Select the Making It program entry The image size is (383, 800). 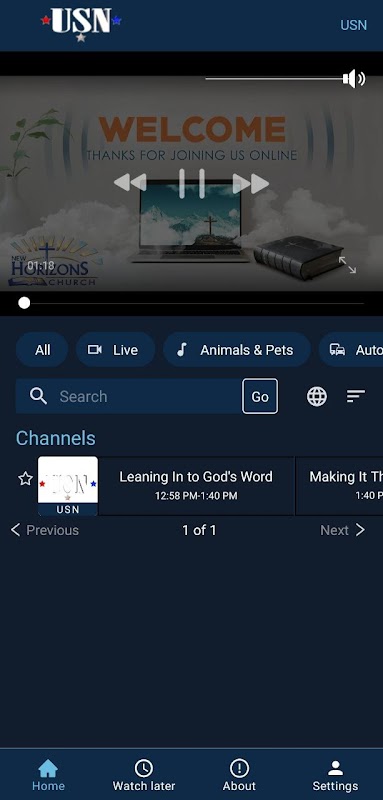(340, 486)
